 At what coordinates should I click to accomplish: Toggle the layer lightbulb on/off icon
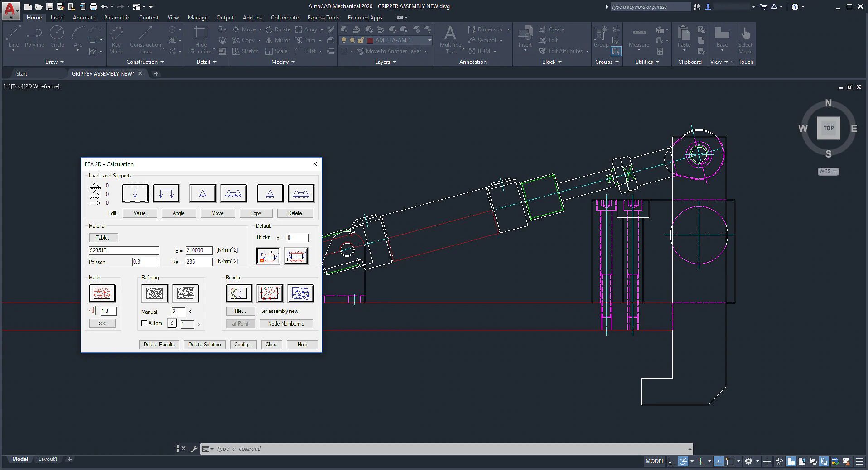[344, 40]
